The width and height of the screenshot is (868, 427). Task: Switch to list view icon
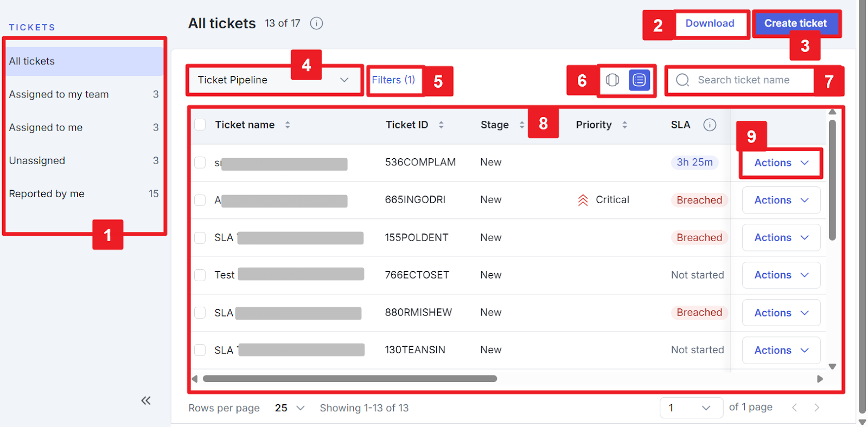coord(639,80)
